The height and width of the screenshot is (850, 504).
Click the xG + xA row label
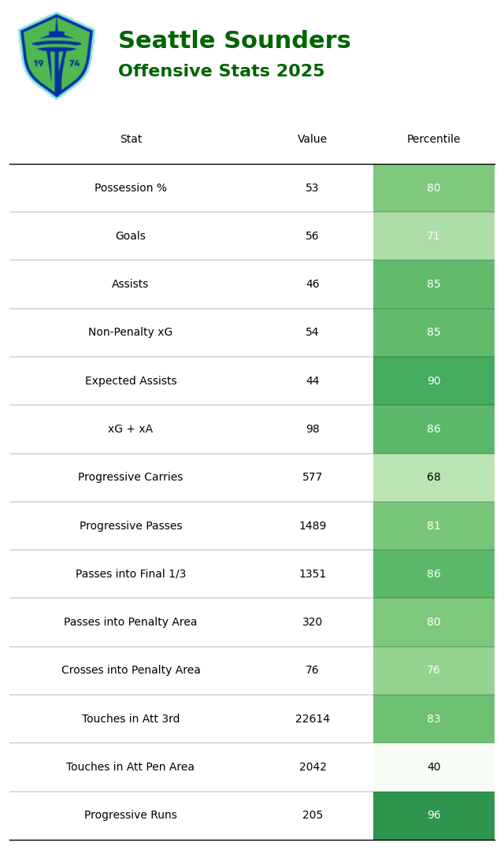[x=131, y=429]
